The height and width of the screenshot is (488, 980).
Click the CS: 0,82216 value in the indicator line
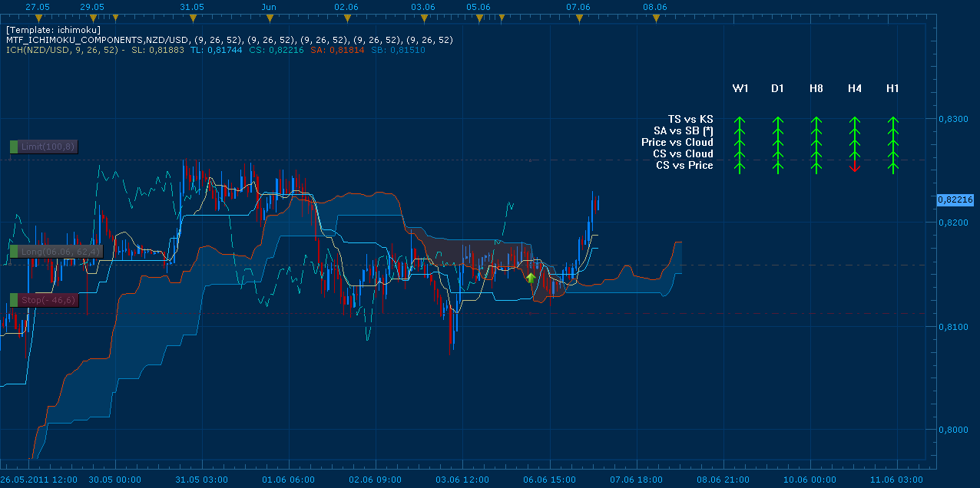tap(276, 49)
